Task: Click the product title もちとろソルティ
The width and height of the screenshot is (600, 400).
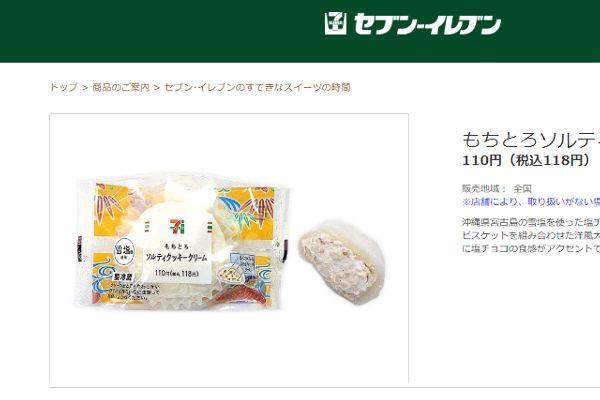Action: (x=531, y=139)
